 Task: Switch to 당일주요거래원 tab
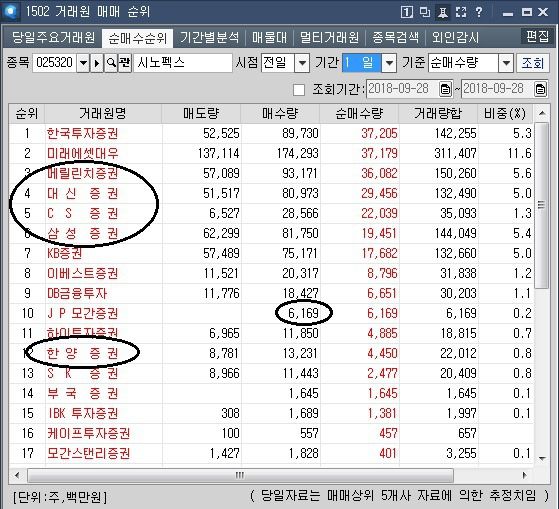point(53,37)
